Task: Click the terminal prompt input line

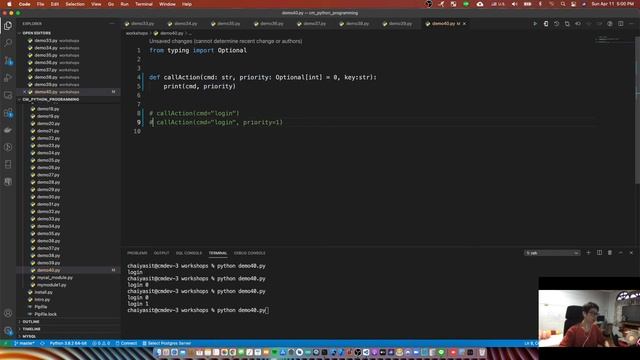Action: coord(198,310)
